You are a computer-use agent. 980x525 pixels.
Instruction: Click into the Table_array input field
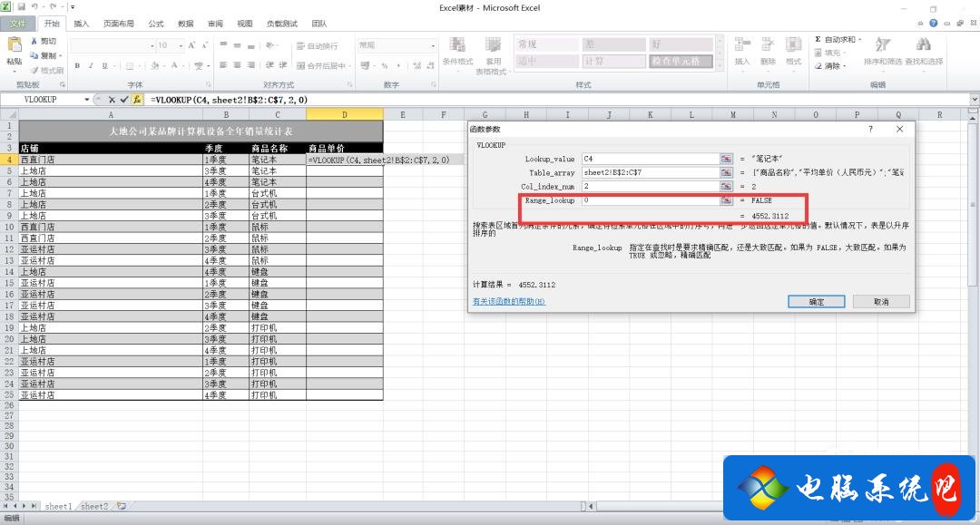click(x=650, y=172)
